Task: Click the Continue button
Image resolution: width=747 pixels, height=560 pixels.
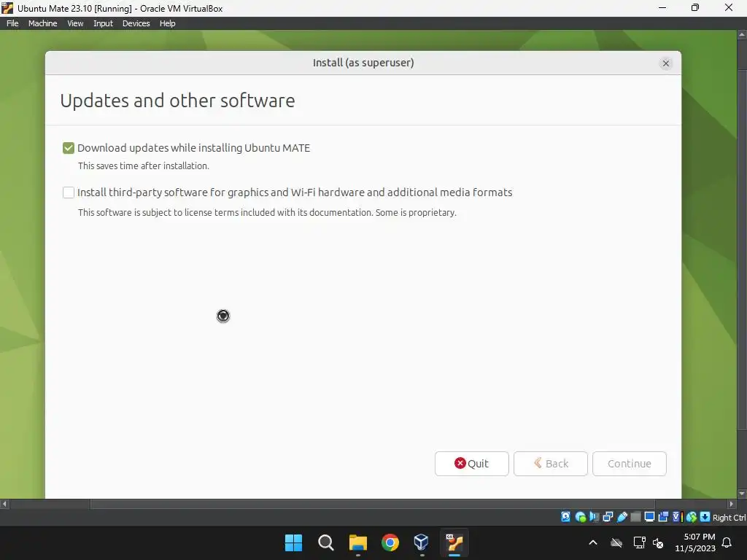Action: pos(629,463)
